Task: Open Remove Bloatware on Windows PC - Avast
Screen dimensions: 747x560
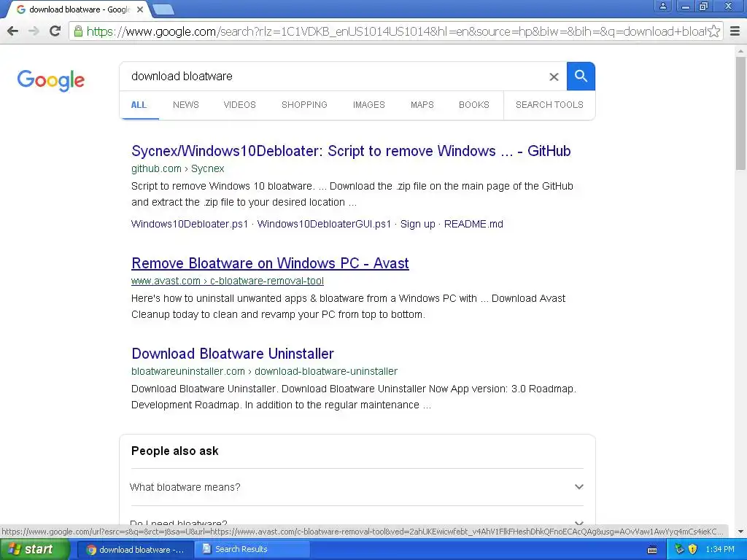Action: pyautogui.click(x=270, y=263)
